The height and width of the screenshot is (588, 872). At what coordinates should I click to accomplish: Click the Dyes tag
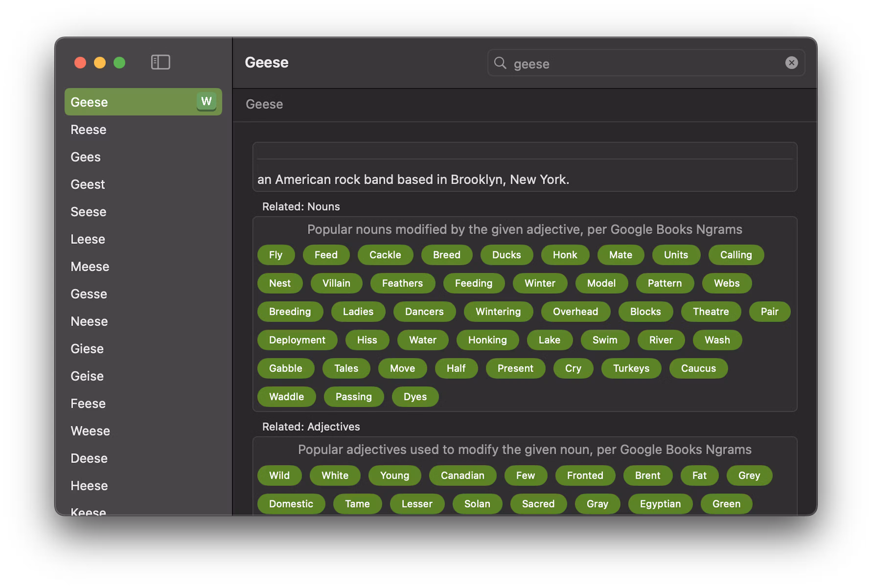[415, 397]
